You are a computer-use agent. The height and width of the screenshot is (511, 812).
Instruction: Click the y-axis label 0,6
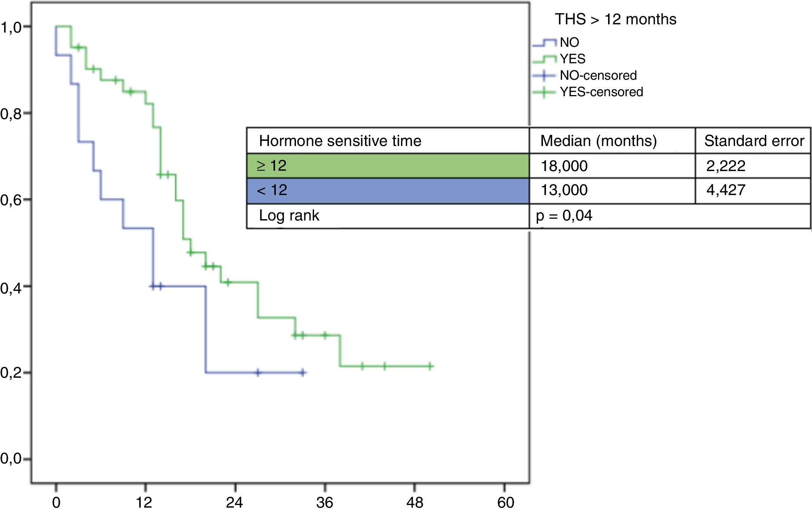[x=11, y=200]
